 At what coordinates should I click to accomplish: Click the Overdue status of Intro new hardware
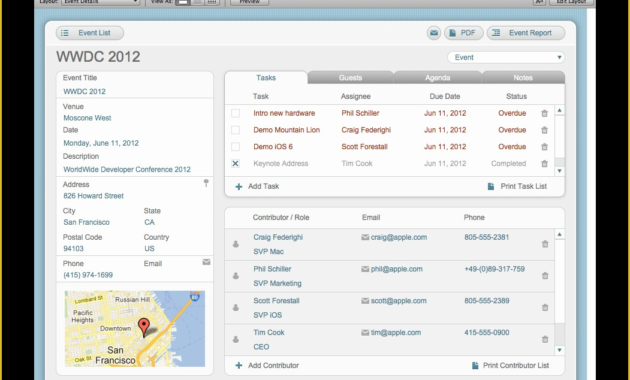pyautogui.click(x=512, y=113)
